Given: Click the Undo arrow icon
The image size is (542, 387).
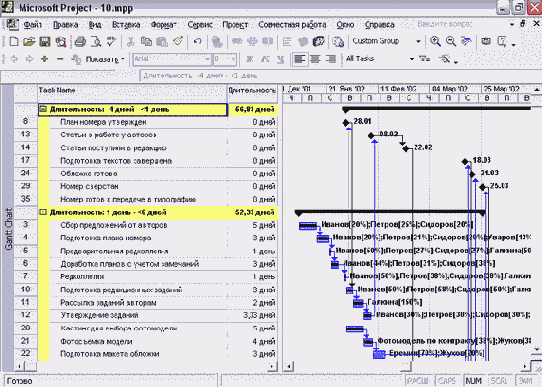Looking at the screenshot, I should [x=197, y=42].
